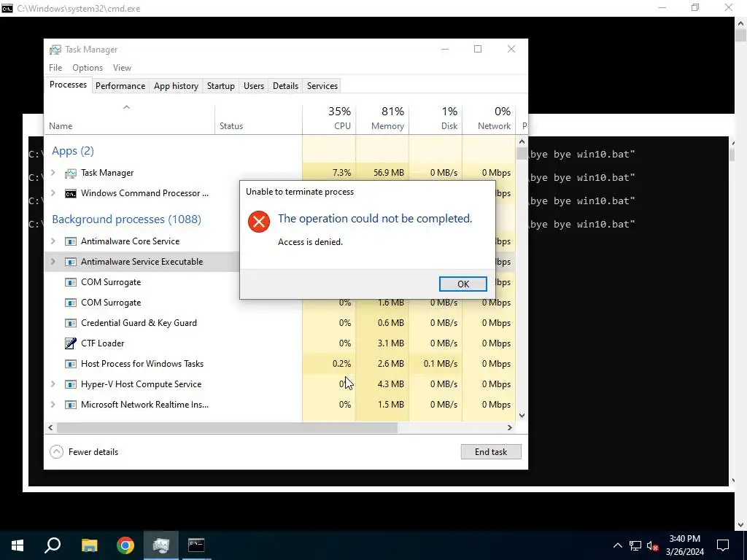Screen dimensions: 747x560
Task: Click the red error icon in dialog
Action: (x=259, y=222)
